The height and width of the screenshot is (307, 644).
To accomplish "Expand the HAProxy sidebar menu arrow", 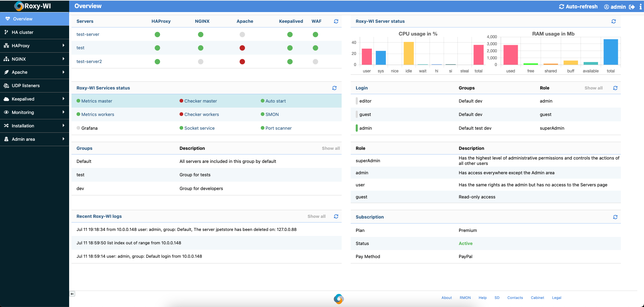I will tap(63, 45).
